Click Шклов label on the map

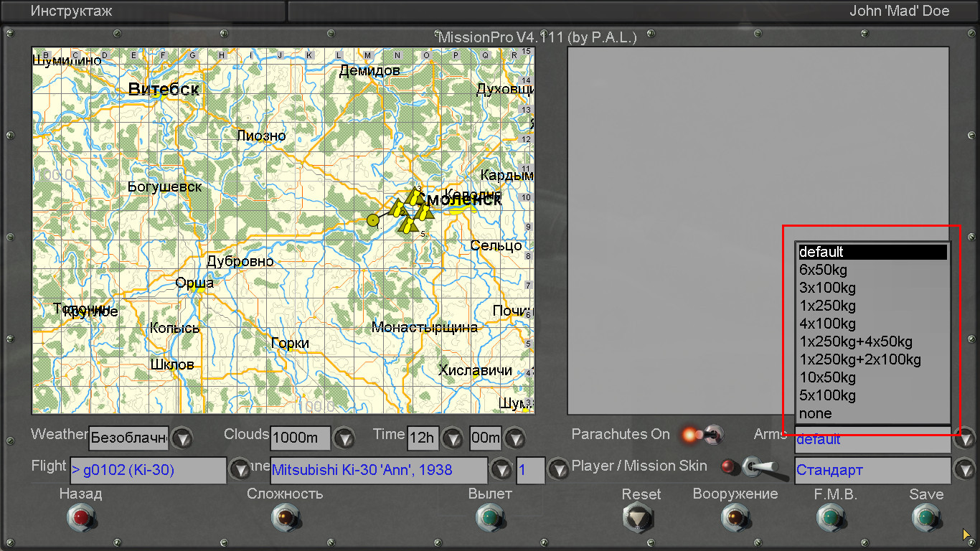(172, 364)
